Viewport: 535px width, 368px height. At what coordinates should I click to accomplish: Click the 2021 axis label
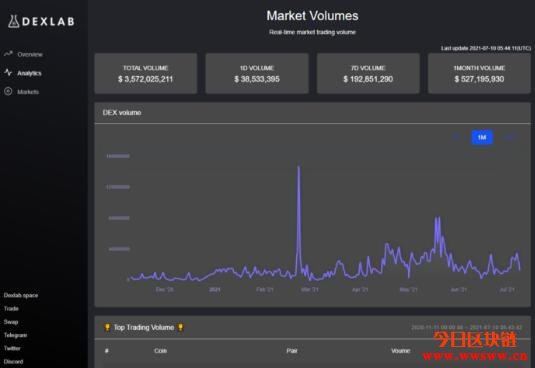click(215, 290)
